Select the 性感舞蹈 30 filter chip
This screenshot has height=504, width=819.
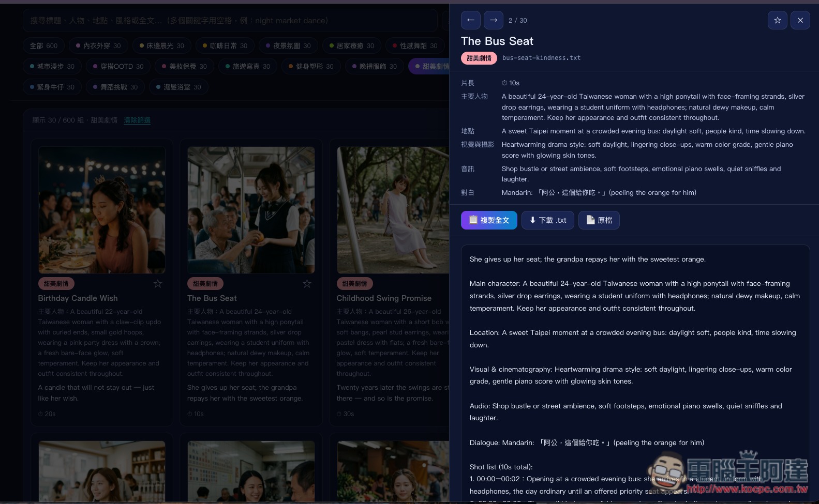tap(415, 45)
